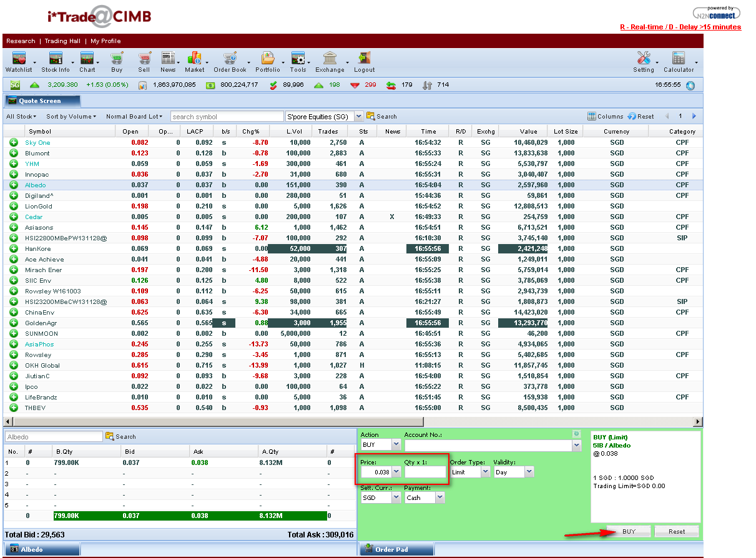756x558 pixels.
Task: Click the green plus icon beside THBEV
Action: point(14,408)
